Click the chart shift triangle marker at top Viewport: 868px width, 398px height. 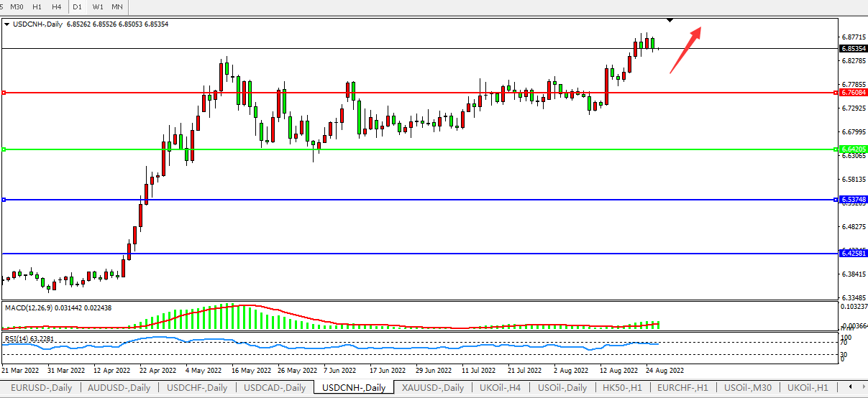coord(670,20)
